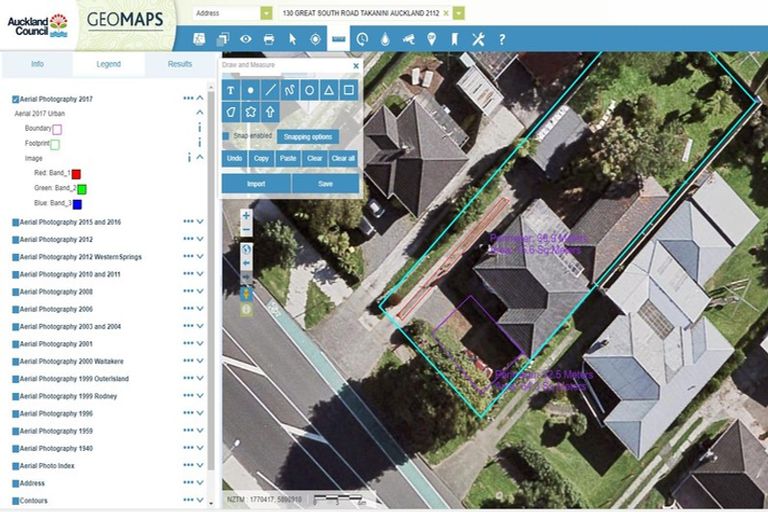Toggle the Snap enabled checkbox
This screenshot has width=768, height=512.
click(227, 136)
